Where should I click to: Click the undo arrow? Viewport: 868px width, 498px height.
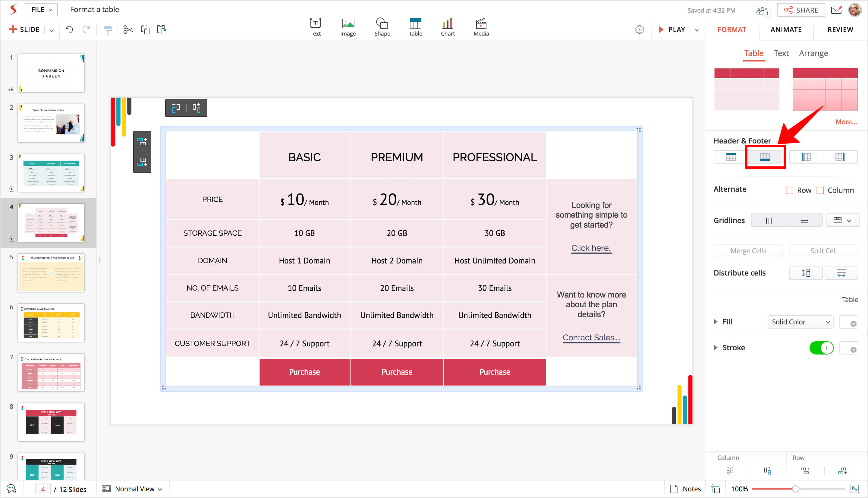[x=69, y=30]
